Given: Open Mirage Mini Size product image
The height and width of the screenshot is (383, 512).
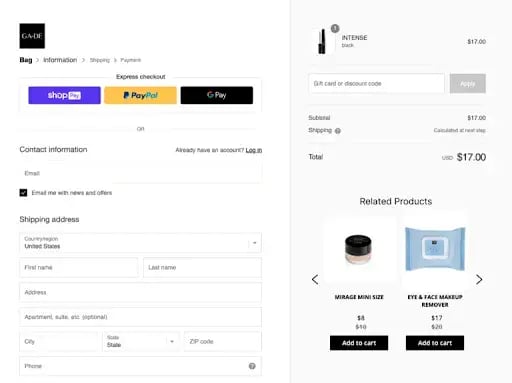Looking at the screenshot, I should 359,249.
